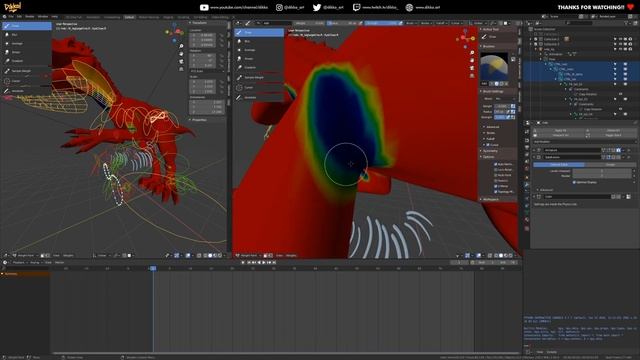Select the Cursor tool in the right viewport
640x360 pixels.
[259, 87]
